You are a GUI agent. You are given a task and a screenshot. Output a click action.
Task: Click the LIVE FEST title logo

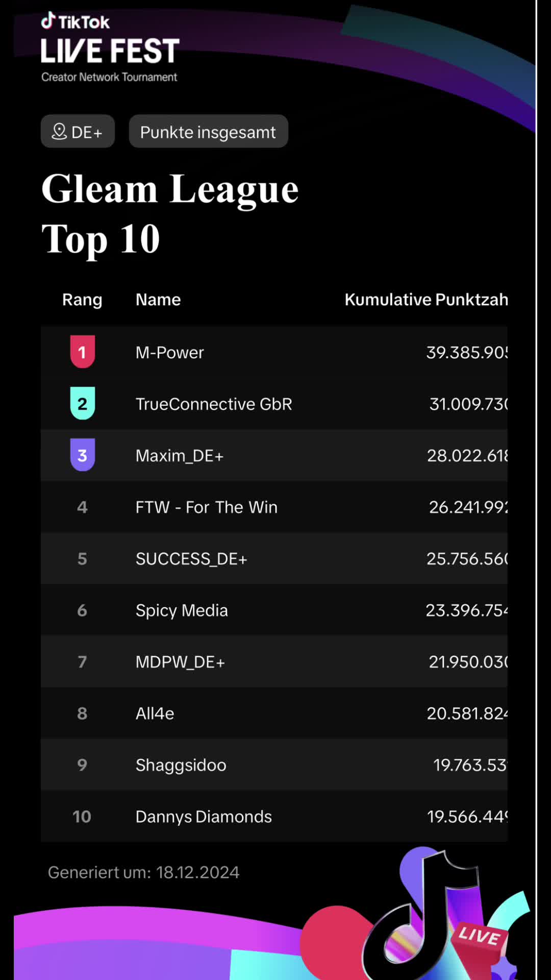(110, 51)
